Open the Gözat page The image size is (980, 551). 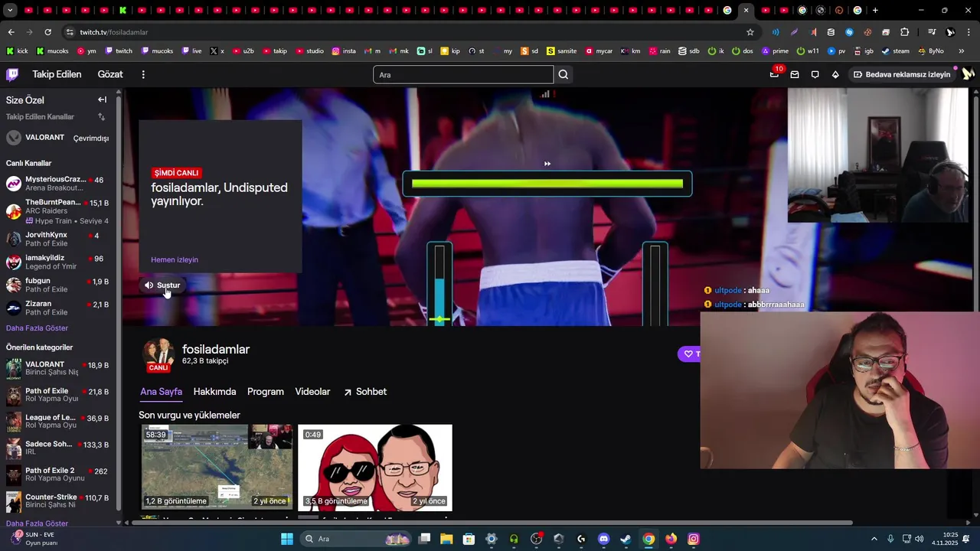(110, 74)
